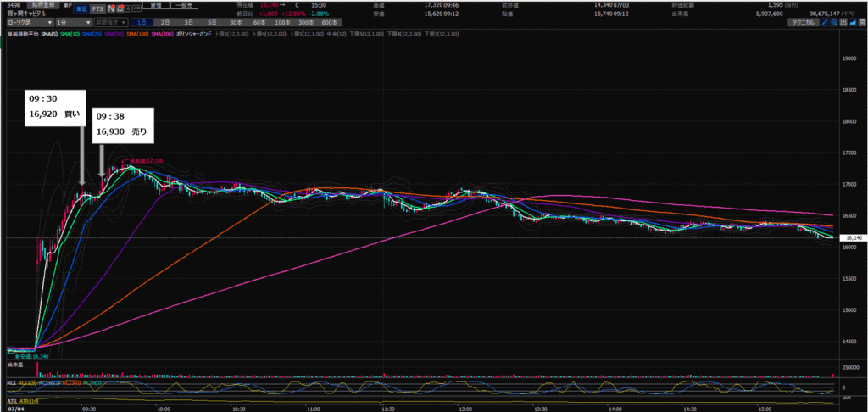Click the small settlement badge icon after G

click(x=136, y=8)
